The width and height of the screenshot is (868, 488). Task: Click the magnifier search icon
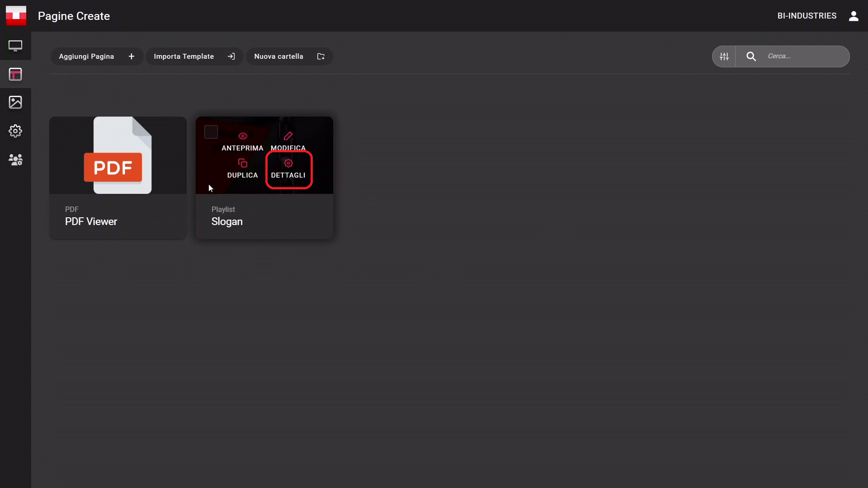tap(751, 56)
